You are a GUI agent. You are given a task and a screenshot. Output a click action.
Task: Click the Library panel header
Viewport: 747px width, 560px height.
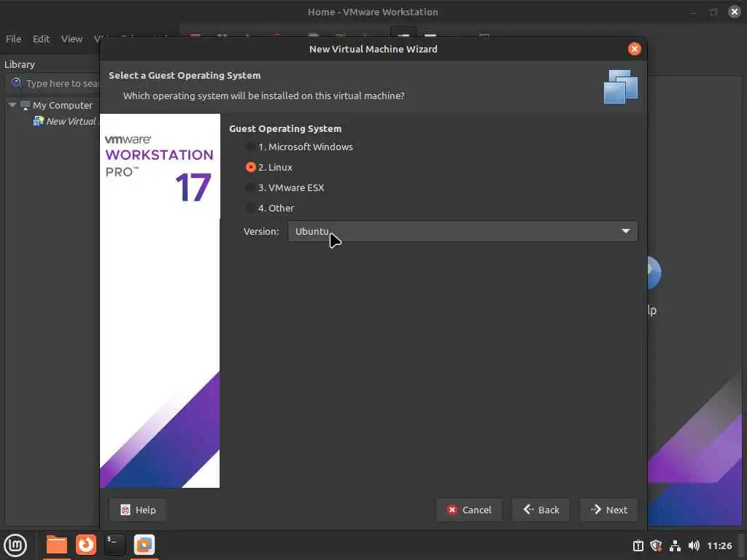coord(20,64)
